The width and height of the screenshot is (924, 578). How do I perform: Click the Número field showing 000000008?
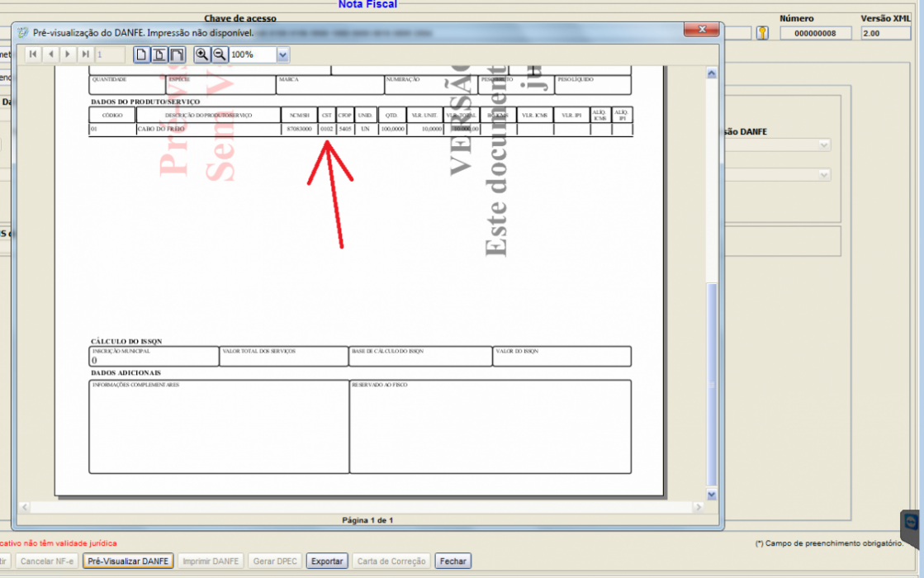(816, 33)
